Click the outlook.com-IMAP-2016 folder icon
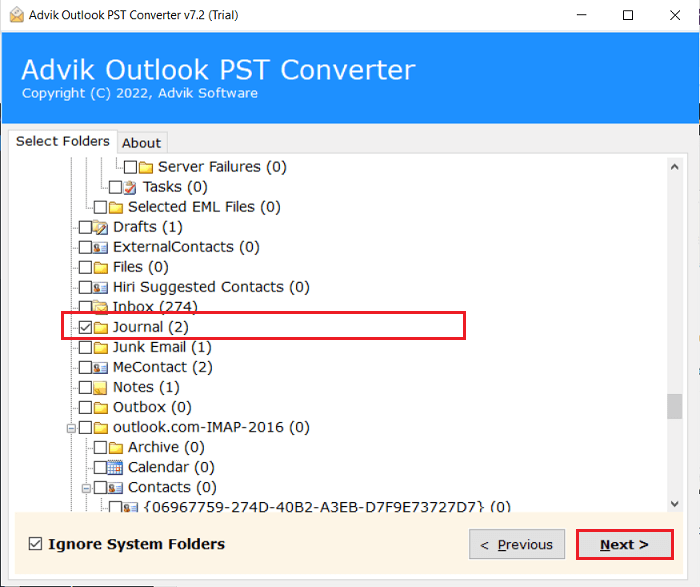This screenshot has width=700, height=587. (100, 428)
